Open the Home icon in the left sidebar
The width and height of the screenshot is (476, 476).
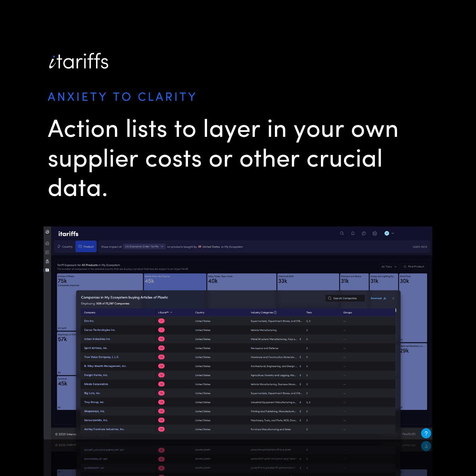[47, 243]
